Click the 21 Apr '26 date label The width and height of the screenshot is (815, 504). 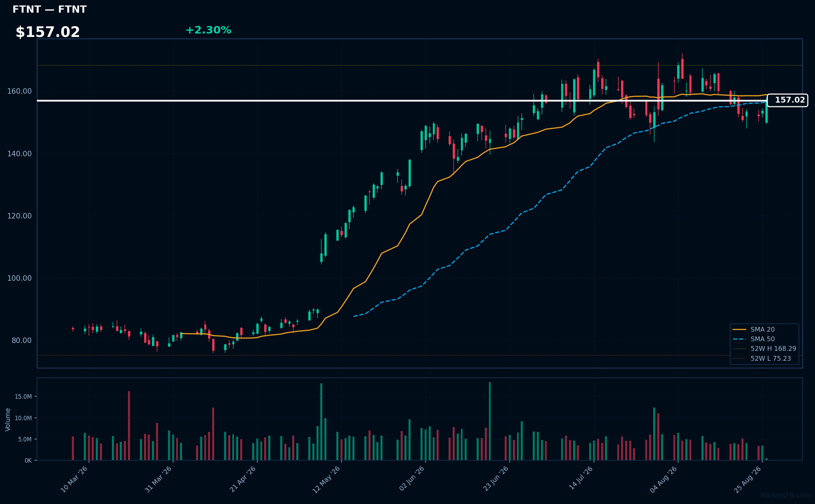[243, 479]
